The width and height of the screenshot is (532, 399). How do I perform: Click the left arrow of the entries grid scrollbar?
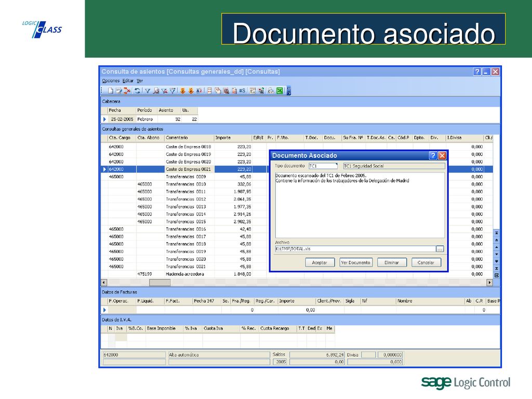[x=104, y=282]
